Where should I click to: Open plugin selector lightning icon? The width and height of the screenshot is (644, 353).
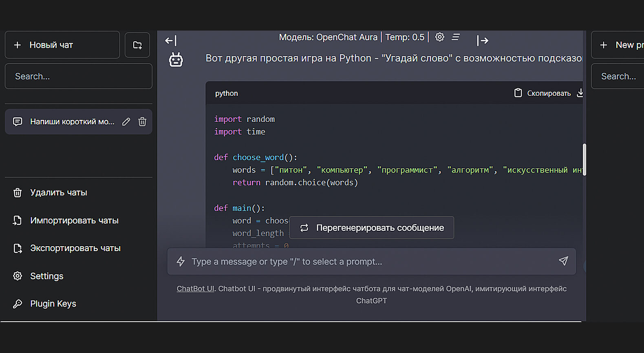[x=181, y=261]
